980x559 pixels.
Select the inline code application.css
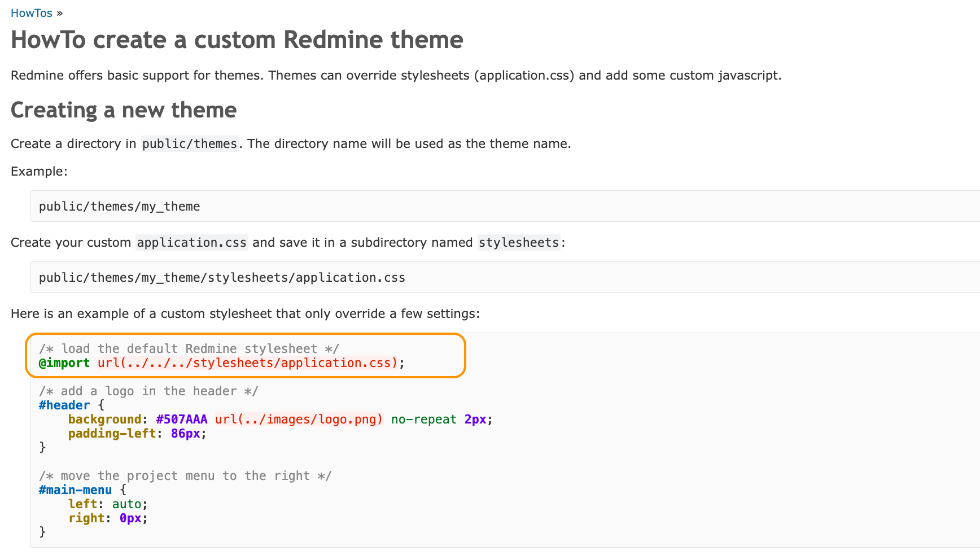point(191,242)
